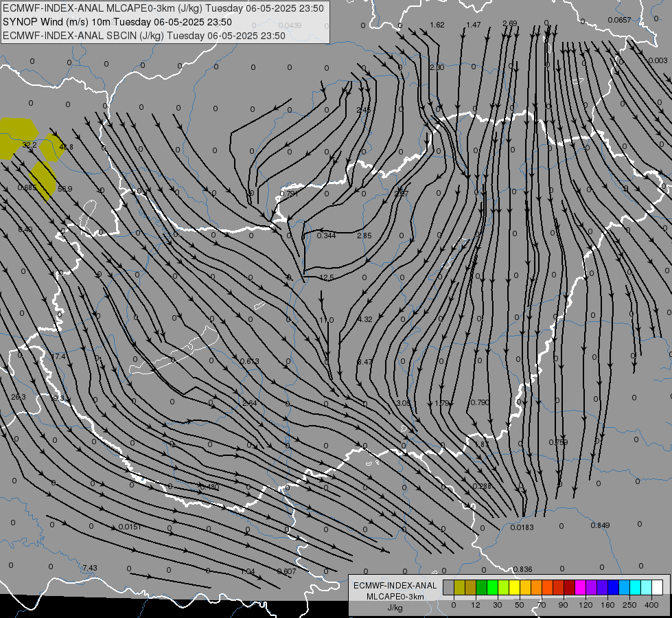Click the bright cyan legend swatch
The image size is (672, 618).
coord(635,587)
